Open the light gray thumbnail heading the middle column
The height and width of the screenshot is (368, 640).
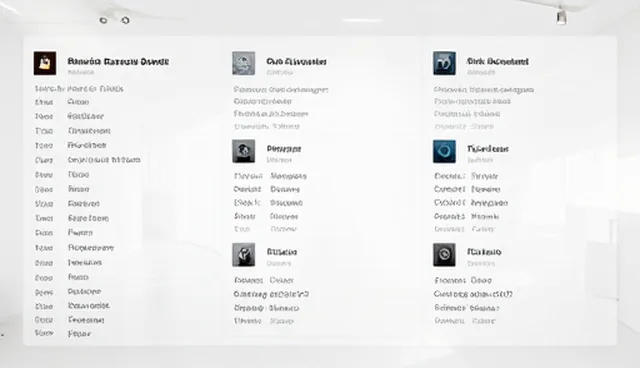click(244, 63)
